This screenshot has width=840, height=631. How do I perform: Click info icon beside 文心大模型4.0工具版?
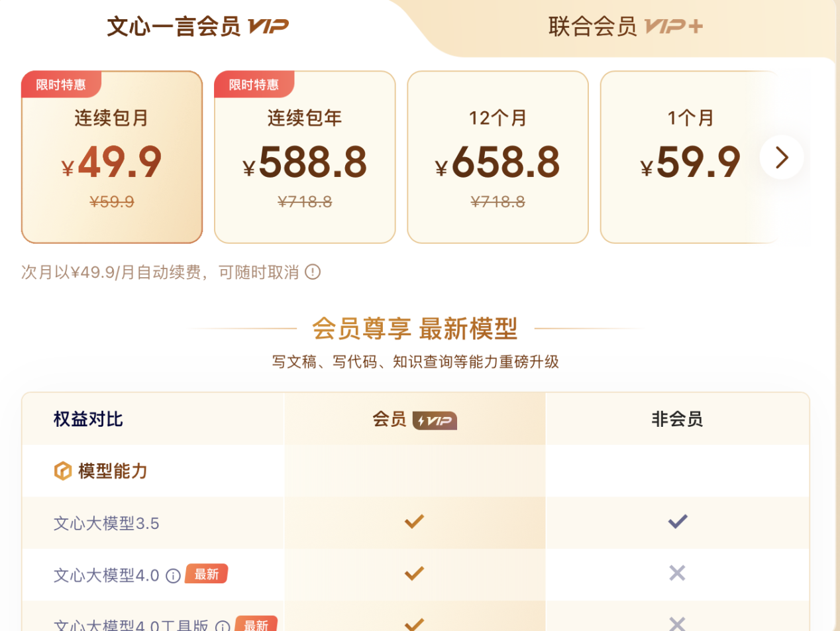[x=223, y=626]
